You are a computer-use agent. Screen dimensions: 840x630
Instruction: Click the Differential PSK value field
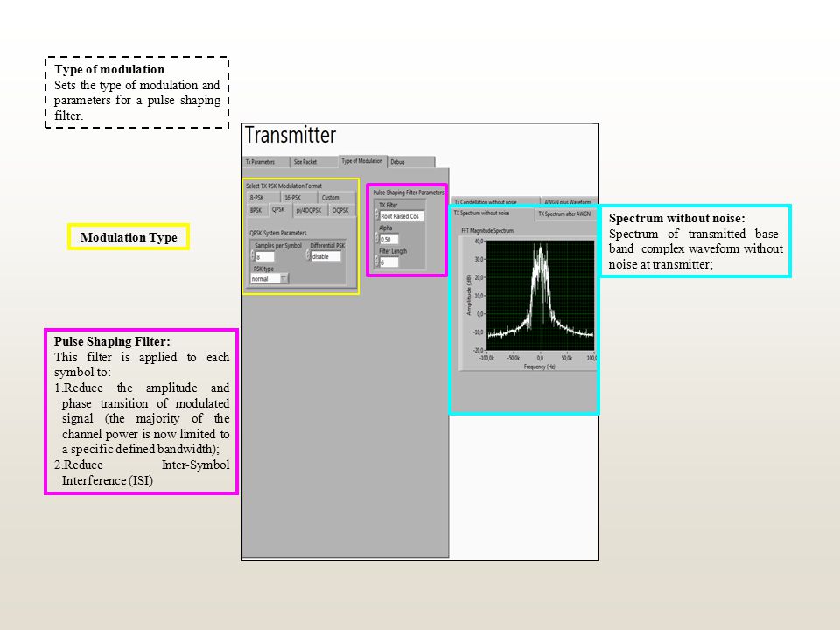[x=325, y=256]
